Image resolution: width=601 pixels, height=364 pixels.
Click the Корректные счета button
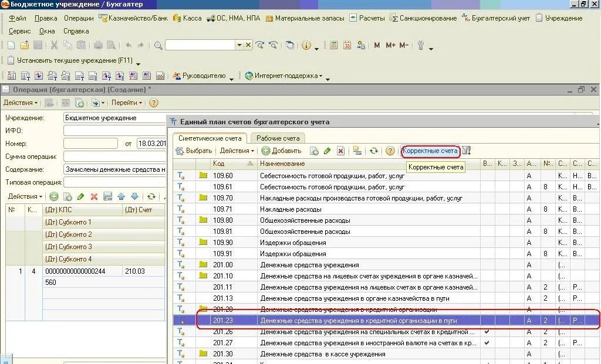[x=430, y=151]
